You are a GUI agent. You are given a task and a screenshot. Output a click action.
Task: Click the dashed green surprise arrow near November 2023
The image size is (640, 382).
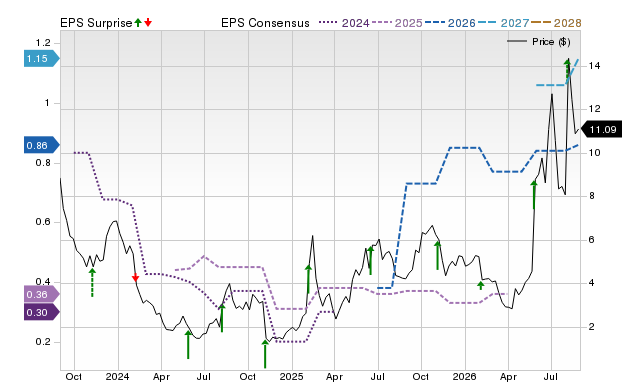[92, 282]
